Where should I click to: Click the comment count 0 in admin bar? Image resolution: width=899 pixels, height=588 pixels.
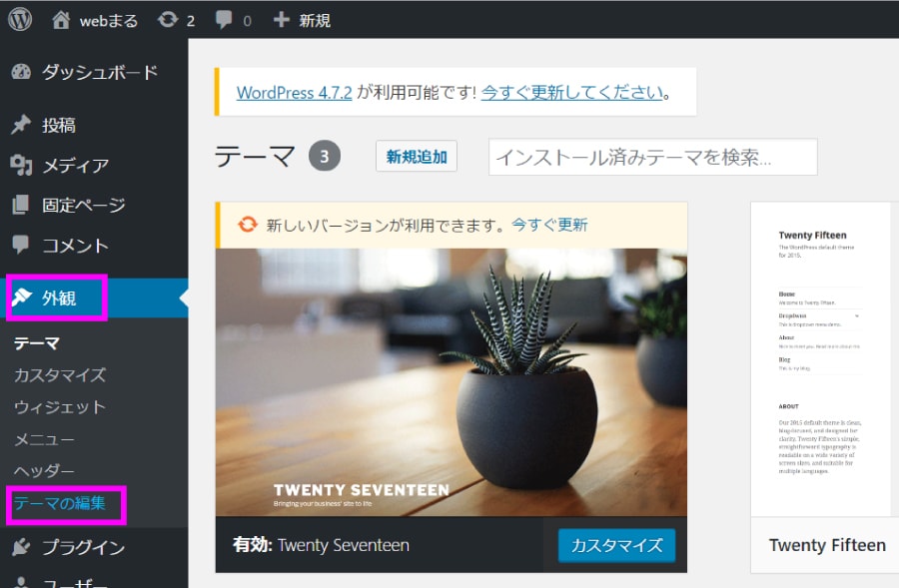pyautogui.click(x=247, y=21)
